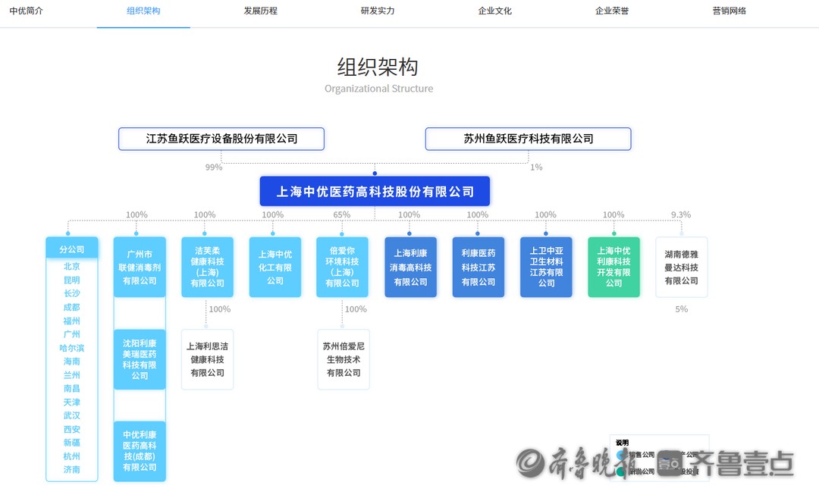Click the 65% ownership label
This screenshot has width=819, height=504.
point(341,214)
